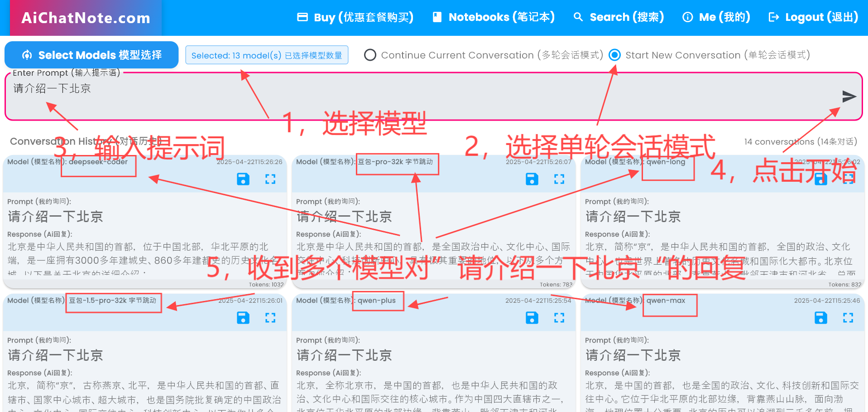The image size is (868, 412).
Task: Click the send arrow to submit the prompt
Action: coord(849,96)
